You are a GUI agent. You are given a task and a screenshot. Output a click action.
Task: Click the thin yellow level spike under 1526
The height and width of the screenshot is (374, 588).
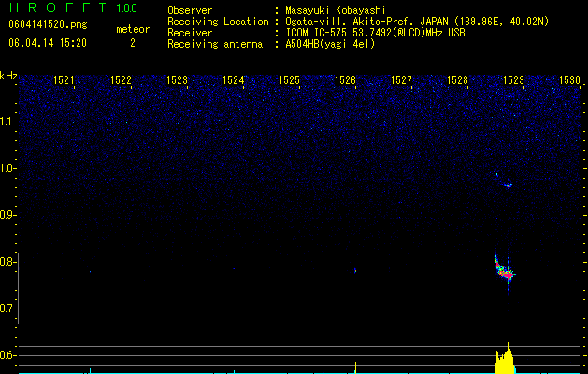[x=355, y=367]
